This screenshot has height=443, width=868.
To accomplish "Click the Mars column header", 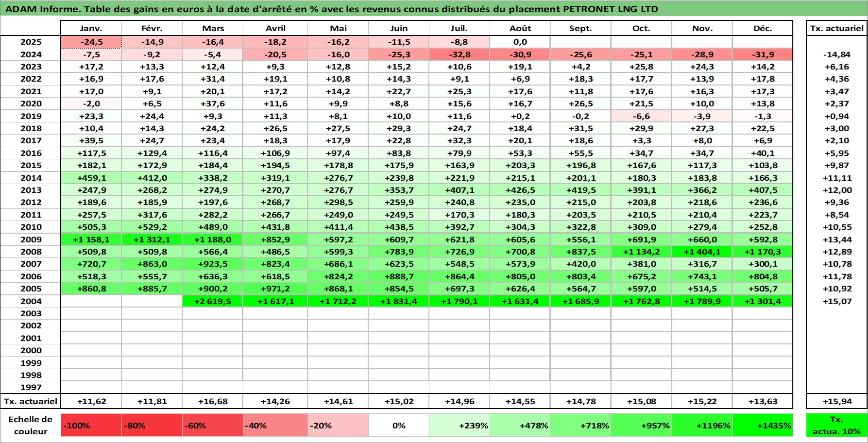I will (x=213, y=28).
